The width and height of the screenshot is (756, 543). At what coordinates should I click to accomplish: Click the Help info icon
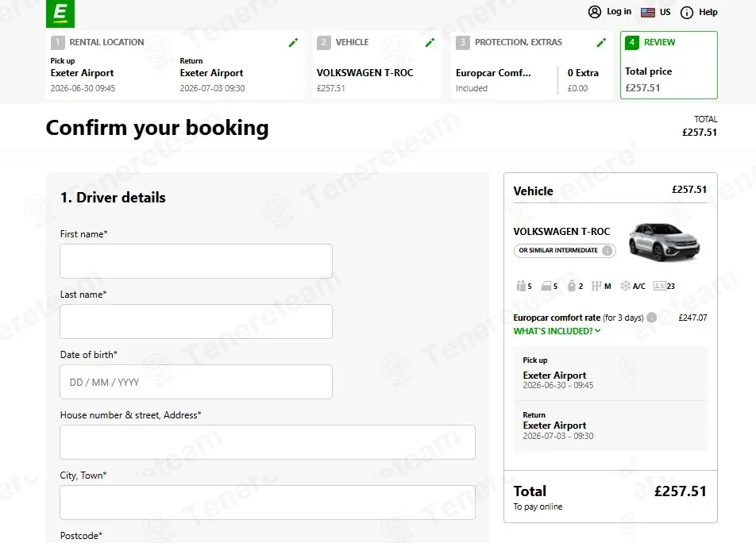pos(687,13)
